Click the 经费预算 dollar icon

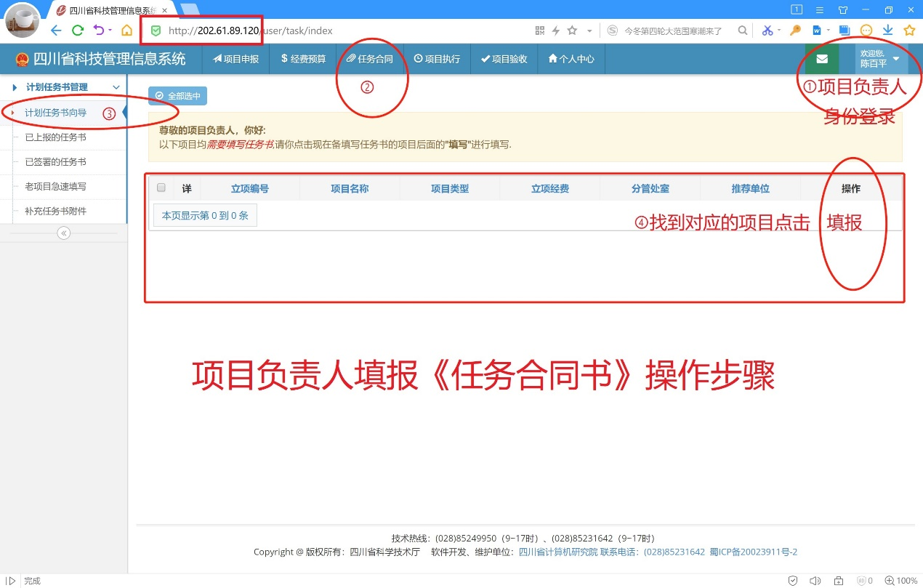[x=284, y=59]
